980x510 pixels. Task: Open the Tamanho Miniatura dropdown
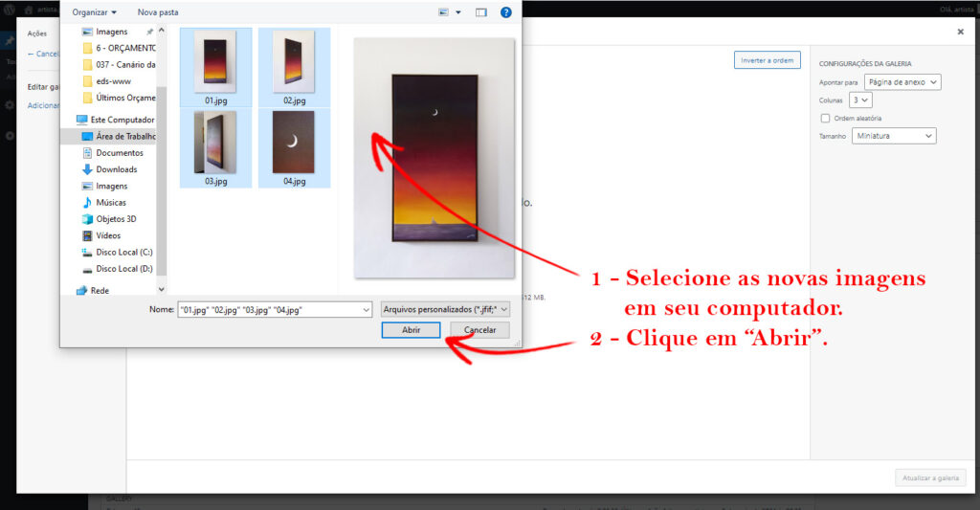point(894,136)
